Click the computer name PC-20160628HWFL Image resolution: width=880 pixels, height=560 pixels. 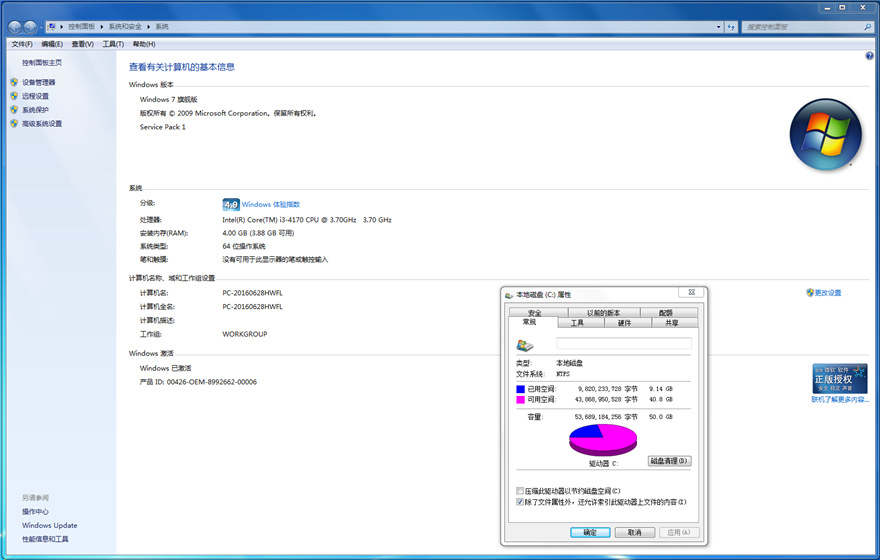[252, 293]
